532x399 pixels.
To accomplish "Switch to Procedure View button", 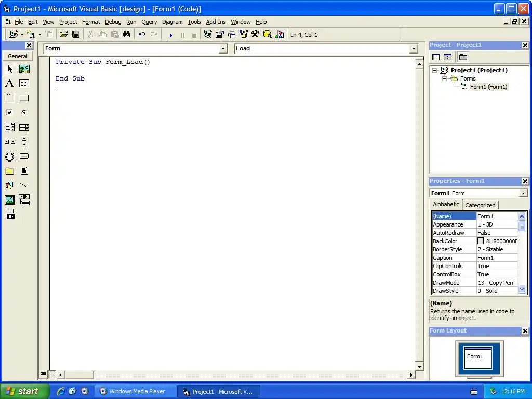I will coord(43,374).
